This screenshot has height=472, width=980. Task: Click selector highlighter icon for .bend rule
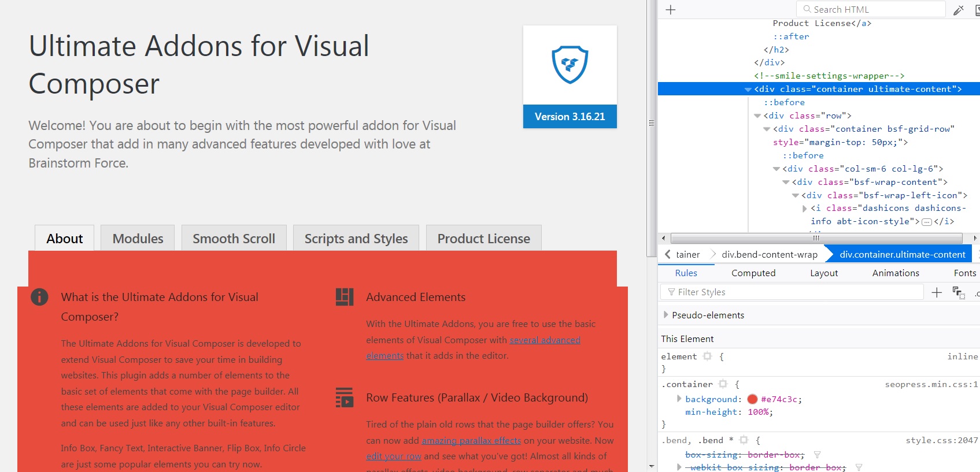(744, 440)
